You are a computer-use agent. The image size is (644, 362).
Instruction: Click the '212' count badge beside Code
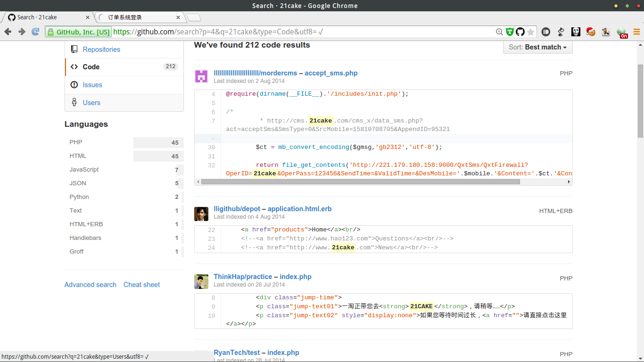[x=171, y=66]
